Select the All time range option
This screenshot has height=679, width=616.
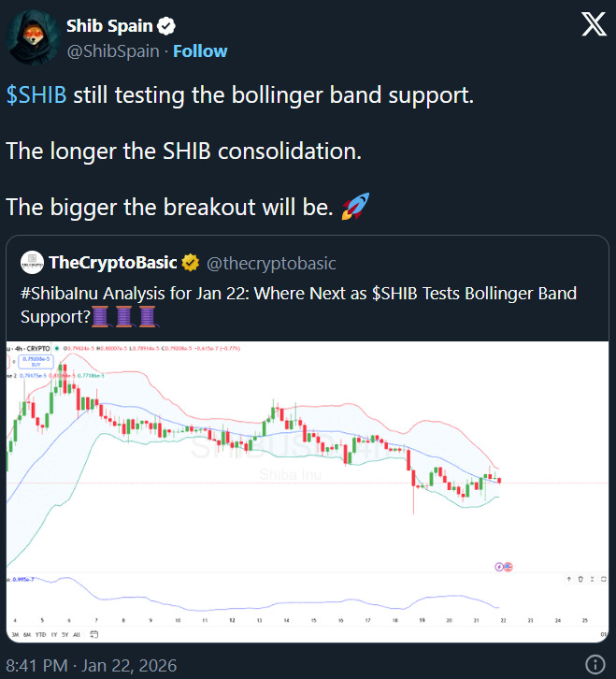click(76, 634)
